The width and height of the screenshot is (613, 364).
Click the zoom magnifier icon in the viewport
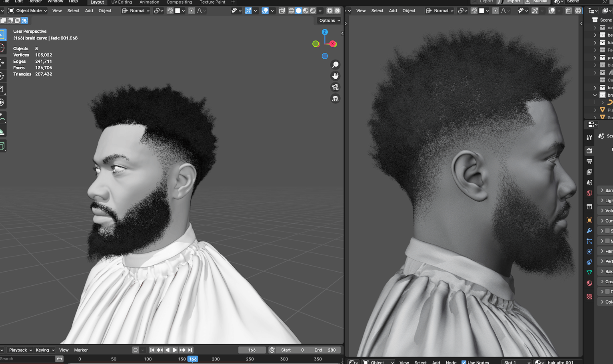[335, 64]
